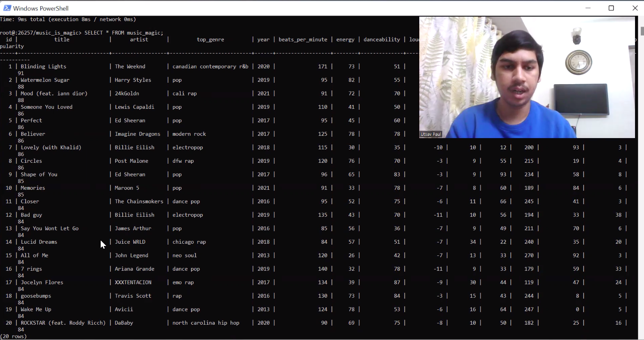Click the 'Utsav Paul' name label
Viewport: 644px width, 340px height.
[431, 134]
